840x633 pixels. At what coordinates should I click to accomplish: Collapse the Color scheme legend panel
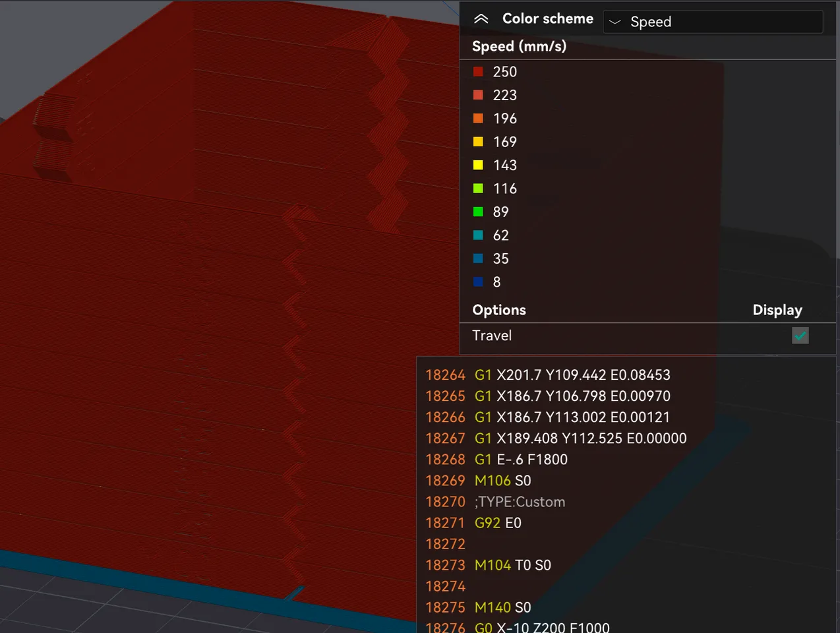pyautogui.click(x=481, y=18)
